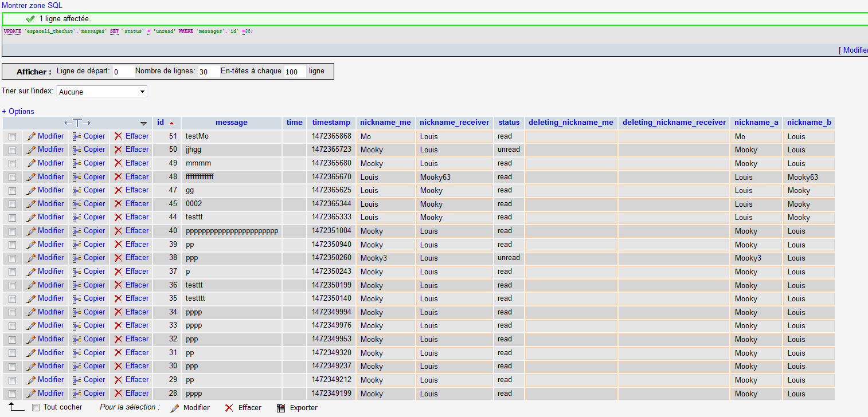
Task: Click the pencil icon in the selection footer
Action: coord(175,408)
